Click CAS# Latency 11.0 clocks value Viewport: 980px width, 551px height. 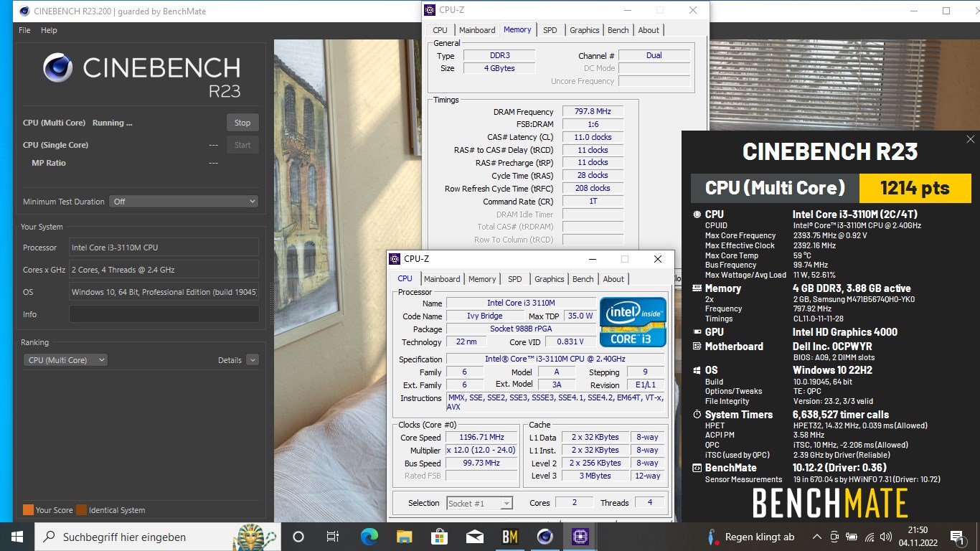[593, 137]
